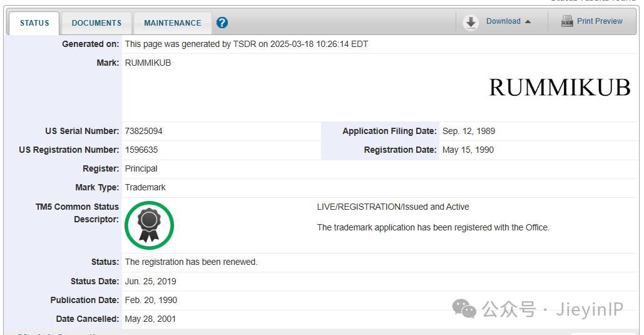Click 'The trademark application has been registered' text

coord(433,227)
